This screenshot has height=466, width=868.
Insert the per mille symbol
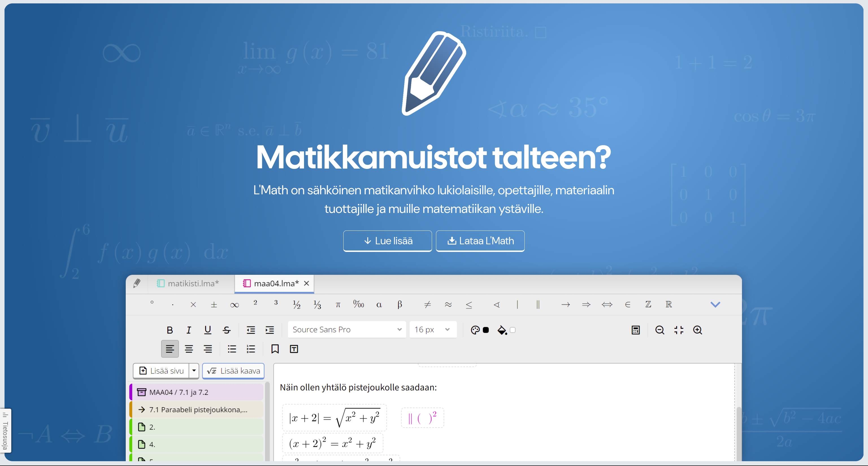(359, 305)
